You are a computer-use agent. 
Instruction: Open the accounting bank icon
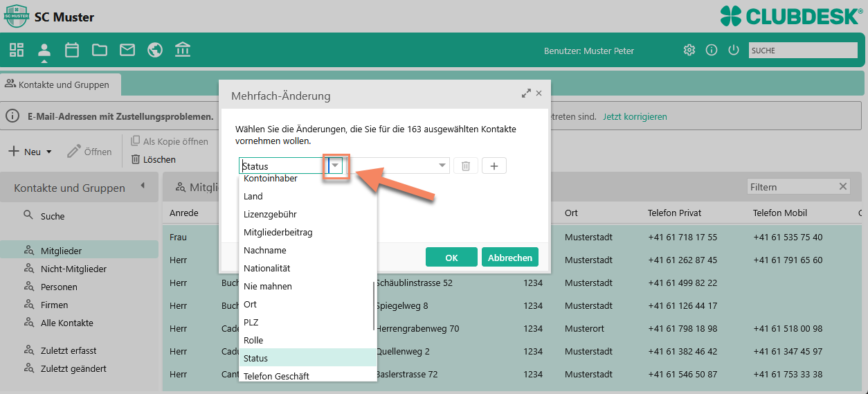[183, 50]
